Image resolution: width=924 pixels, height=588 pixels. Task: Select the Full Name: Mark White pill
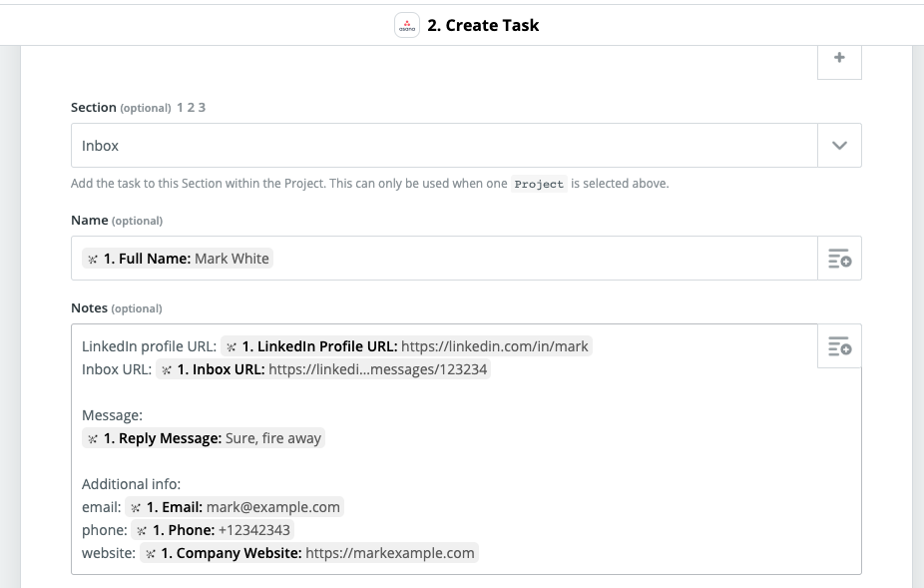178,259
